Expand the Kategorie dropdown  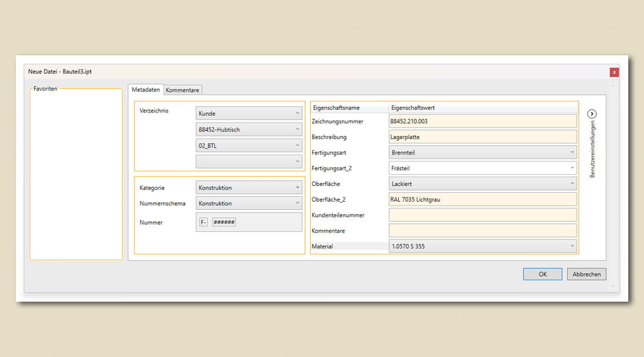coord(249,187)
